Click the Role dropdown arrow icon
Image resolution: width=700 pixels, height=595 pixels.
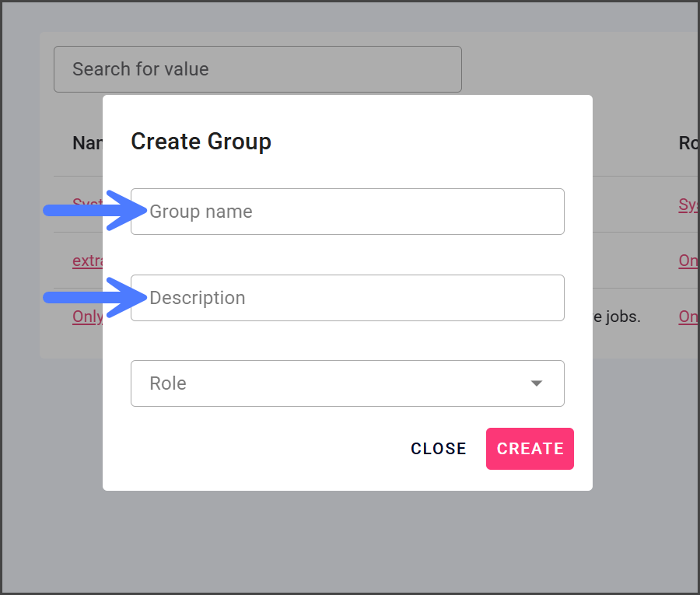536,383
